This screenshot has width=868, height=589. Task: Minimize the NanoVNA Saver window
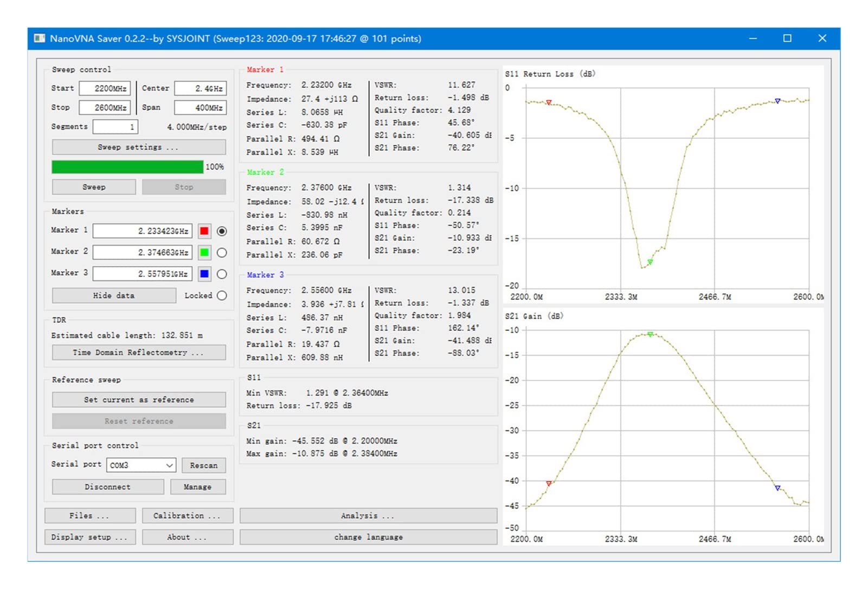(753, 39)
